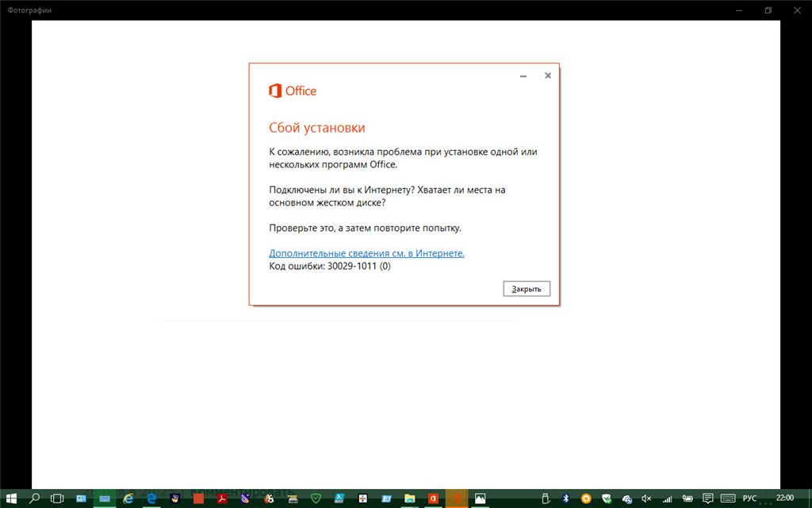Open the drive scanner taskbar icon

pos(293,498)
